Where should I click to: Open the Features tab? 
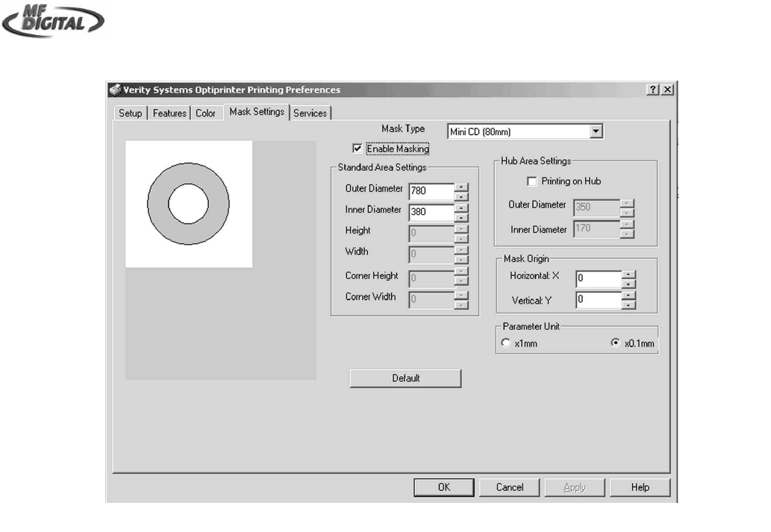(x=169, y=113)
